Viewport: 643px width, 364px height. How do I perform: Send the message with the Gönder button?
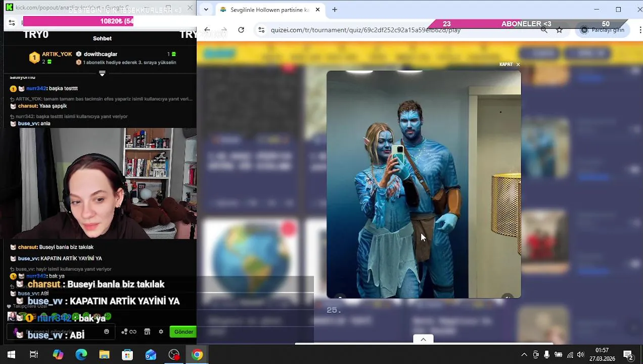(183, 332)
